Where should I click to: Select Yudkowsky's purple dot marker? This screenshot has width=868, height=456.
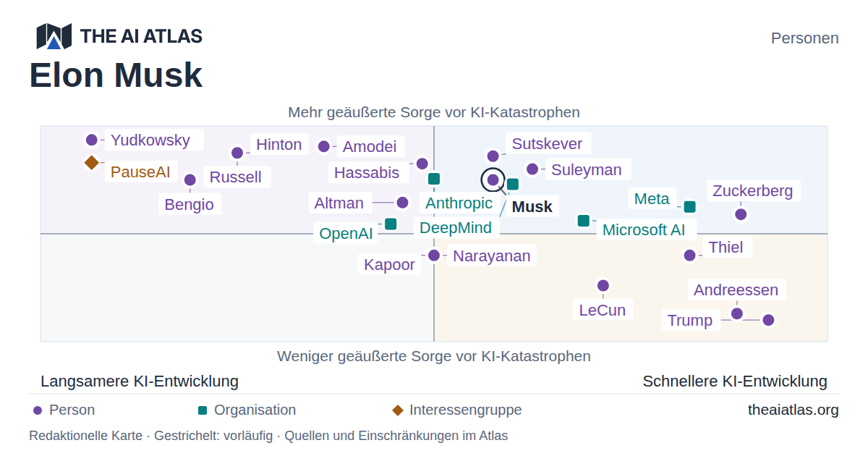92,140
